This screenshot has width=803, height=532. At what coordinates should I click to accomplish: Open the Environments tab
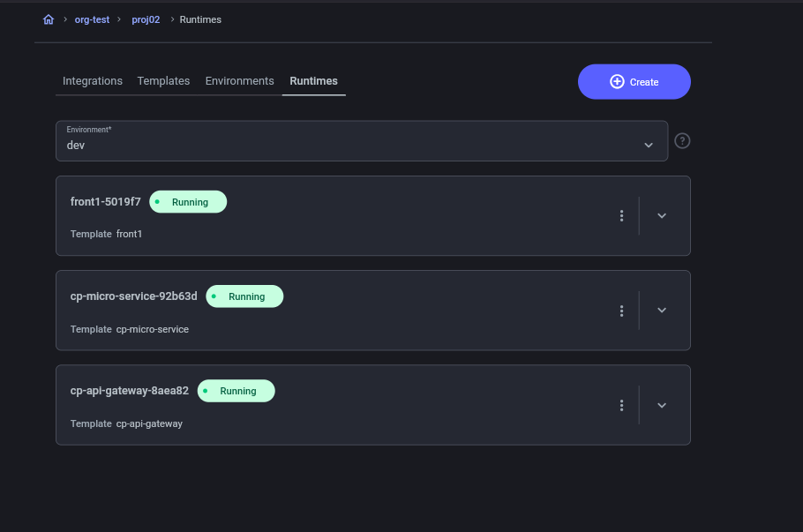click(x=239, y=81)
